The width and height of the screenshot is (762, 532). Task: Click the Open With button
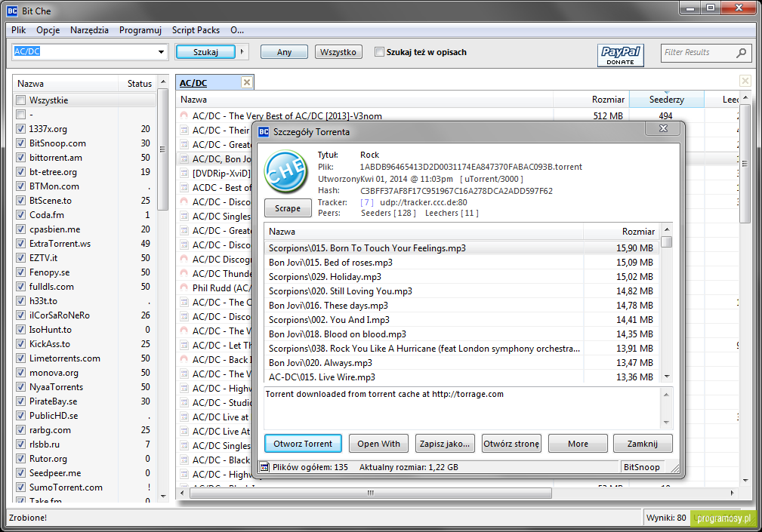point(378,444)
